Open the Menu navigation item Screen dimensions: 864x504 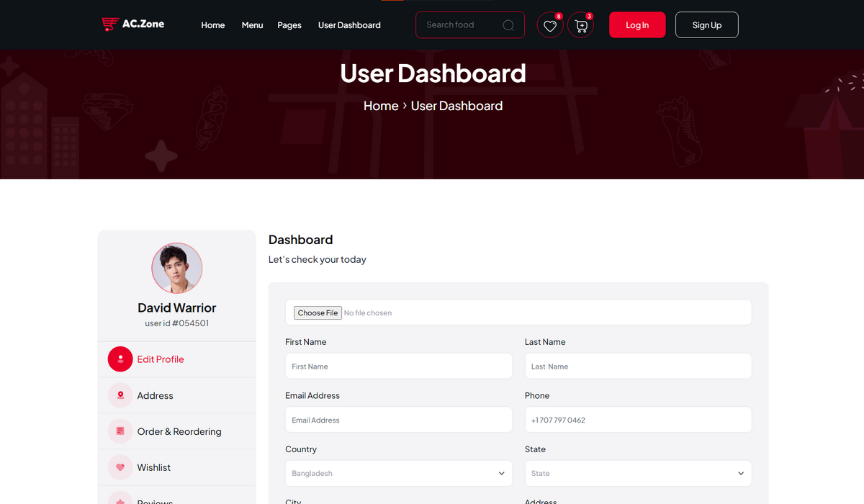pos(252,25)
